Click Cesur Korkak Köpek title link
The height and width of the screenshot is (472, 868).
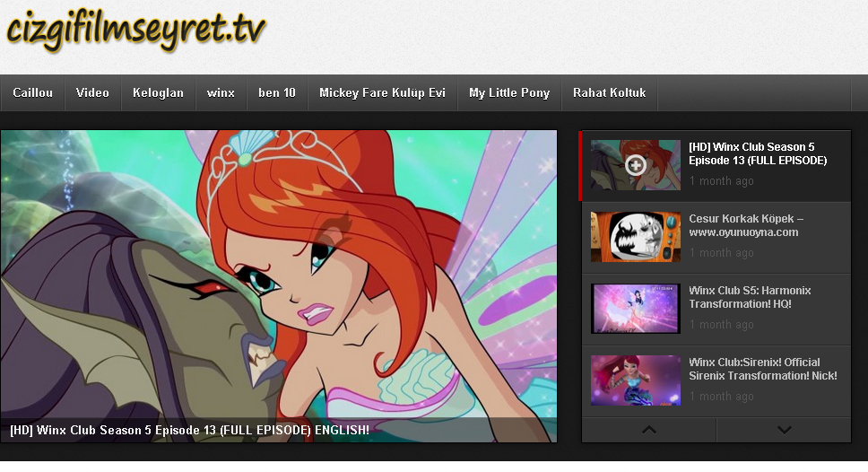[x=745, y=225]
